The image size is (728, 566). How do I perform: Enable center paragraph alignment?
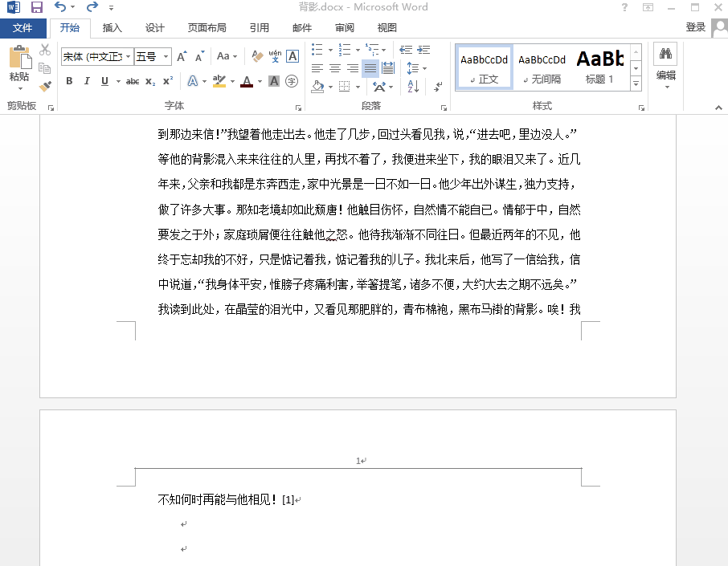tap(335, 68)
